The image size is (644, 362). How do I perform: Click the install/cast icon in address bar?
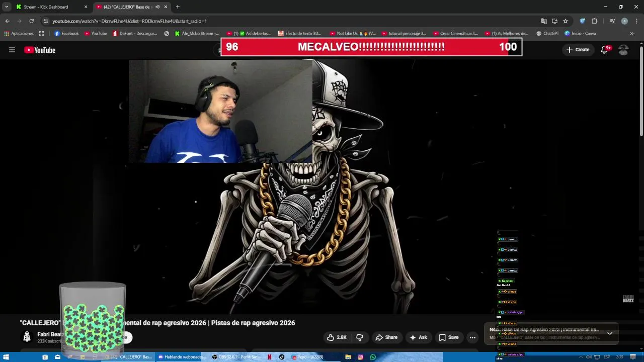[x=554, y=21]
